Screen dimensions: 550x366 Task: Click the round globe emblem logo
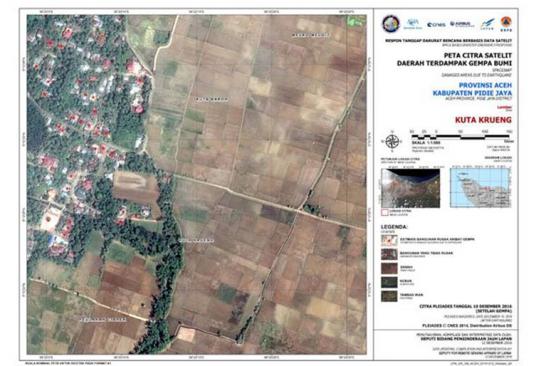click(391, 24)
